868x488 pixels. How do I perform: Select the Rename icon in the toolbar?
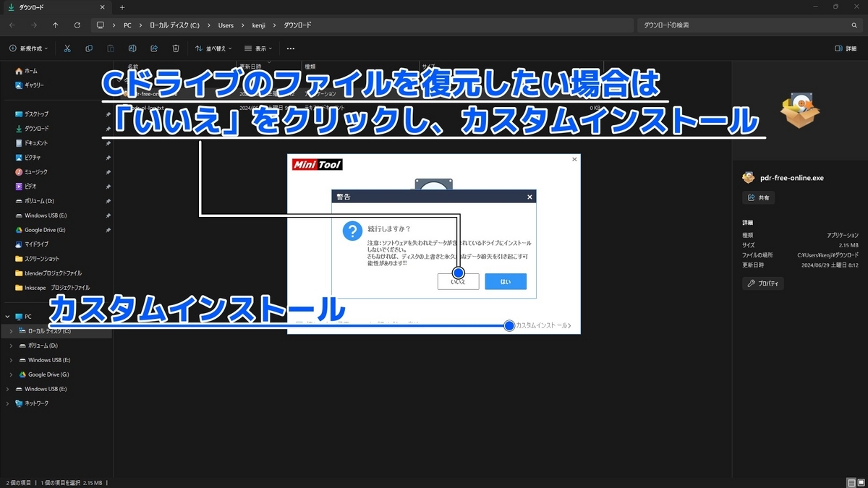pos(132,48)
